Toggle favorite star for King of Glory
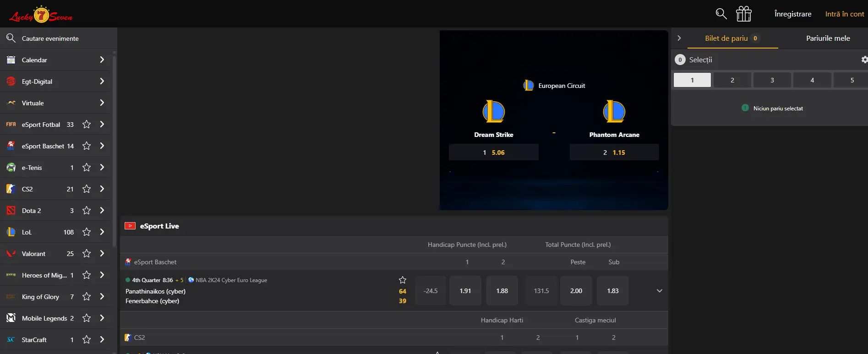The height and width of the screenshot is (354, 868). [x=87, y=297]
